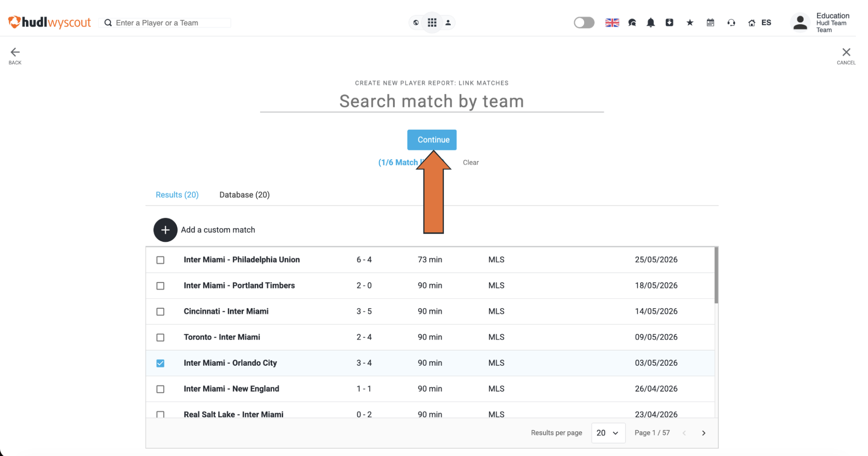Screen dimensions: 868x456
Task: Open the globe view icon
Action: tap(416, 23)
